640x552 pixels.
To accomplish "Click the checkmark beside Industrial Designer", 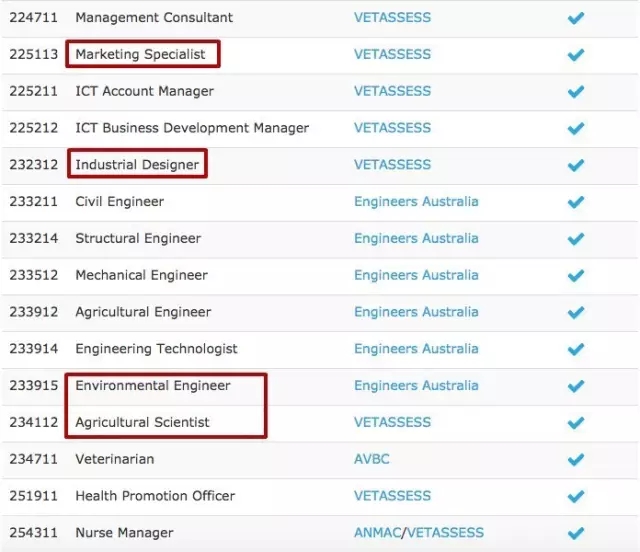I will click(575, 165).
